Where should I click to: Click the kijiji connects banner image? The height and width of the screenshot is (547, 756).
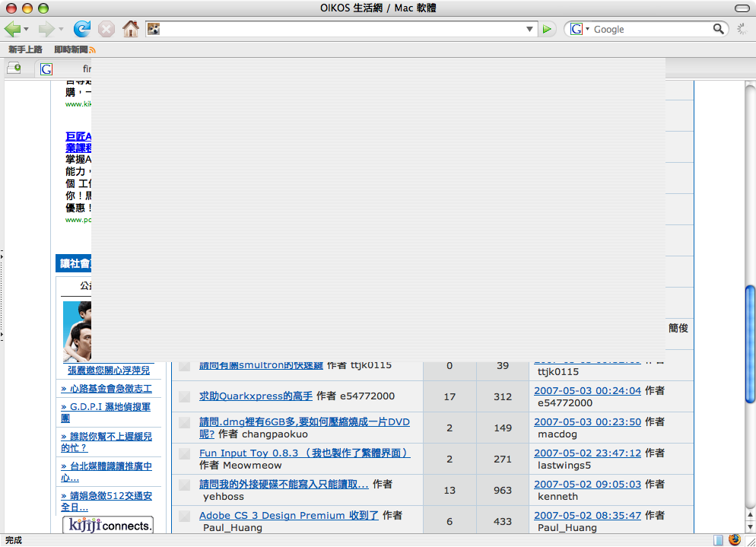(x=107, y=525)
